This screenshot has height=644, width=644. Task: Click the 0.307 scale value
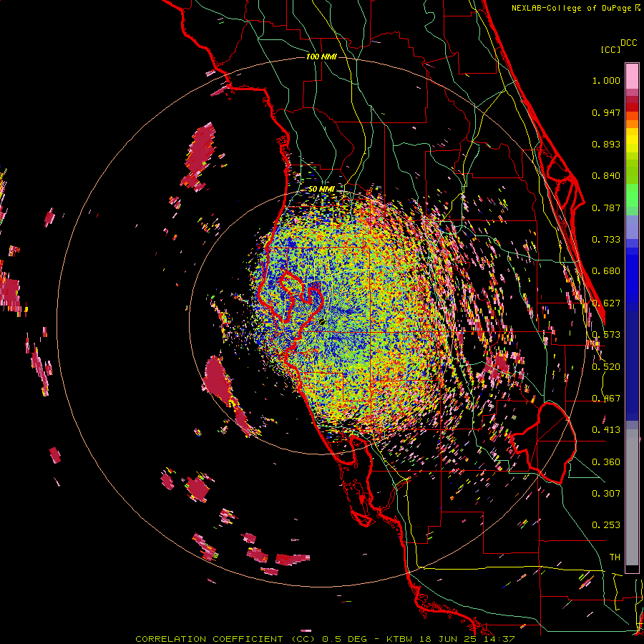[606, 494]
